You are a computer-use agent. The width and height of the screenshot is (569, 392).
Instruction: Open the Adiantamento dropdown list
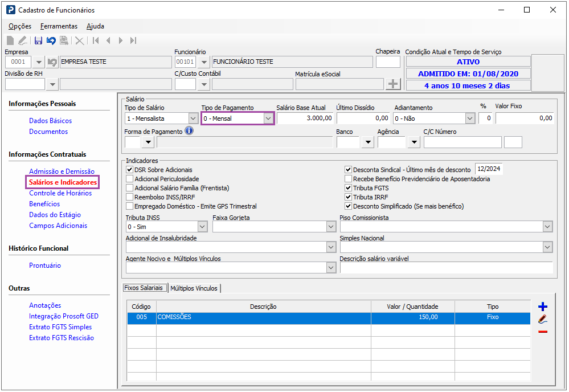[470, 119]
